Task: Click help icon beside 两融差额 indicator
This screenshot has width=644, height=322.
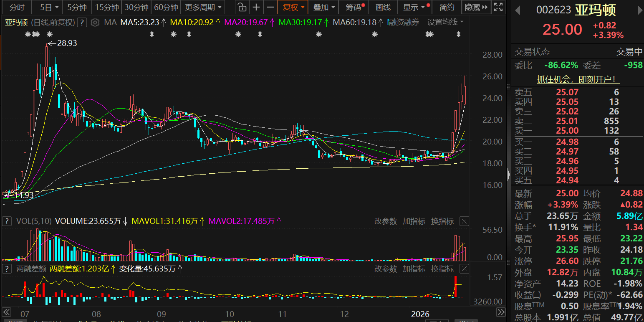Action: tap(7, 269)
